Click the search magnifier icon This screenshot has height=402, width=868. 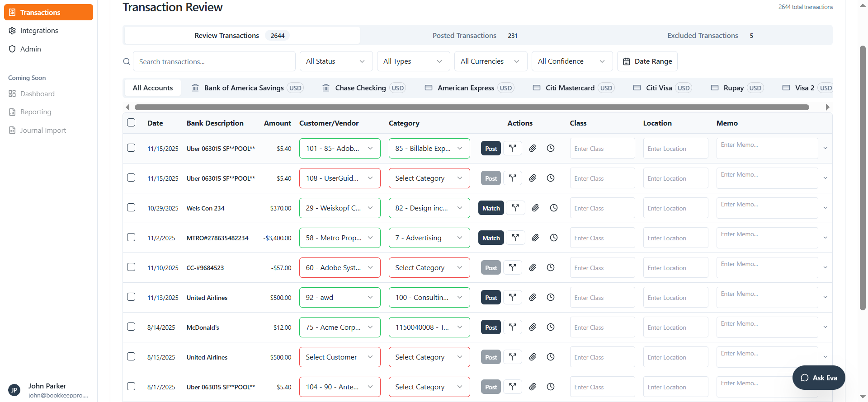point(127,61)
